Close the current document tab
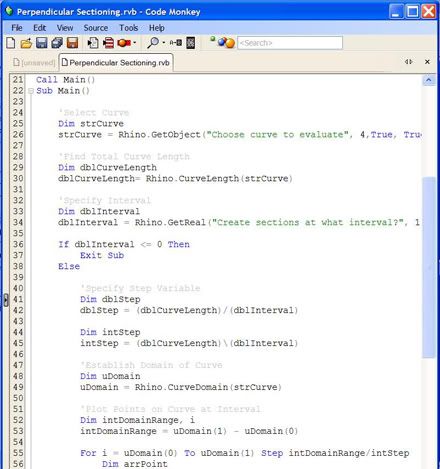Image resolution: width=440 pixels, height=469 pixels. coord(427,62)
